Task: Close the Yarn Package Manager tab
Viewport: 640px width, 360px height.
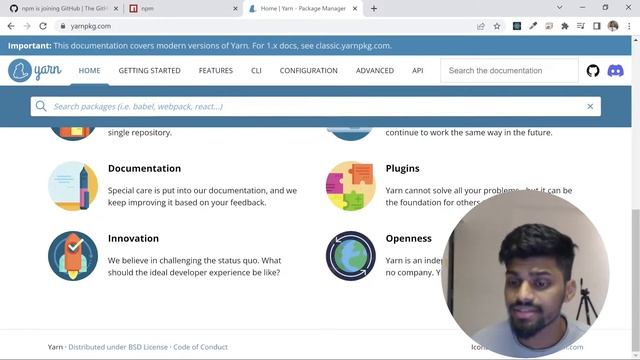Action: [x=355, y=9]
